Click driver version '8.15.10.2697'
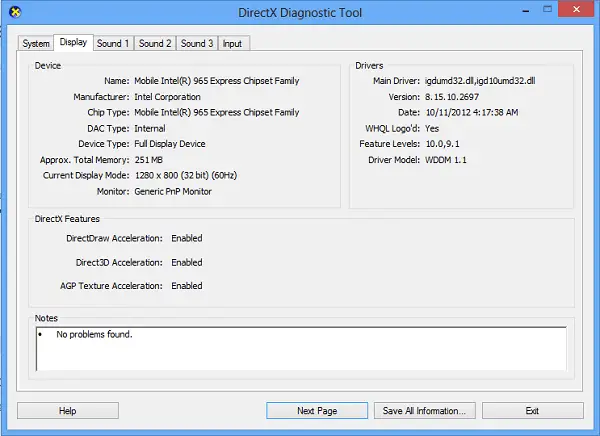Screen dimensions: 600x436 (452, 97)
